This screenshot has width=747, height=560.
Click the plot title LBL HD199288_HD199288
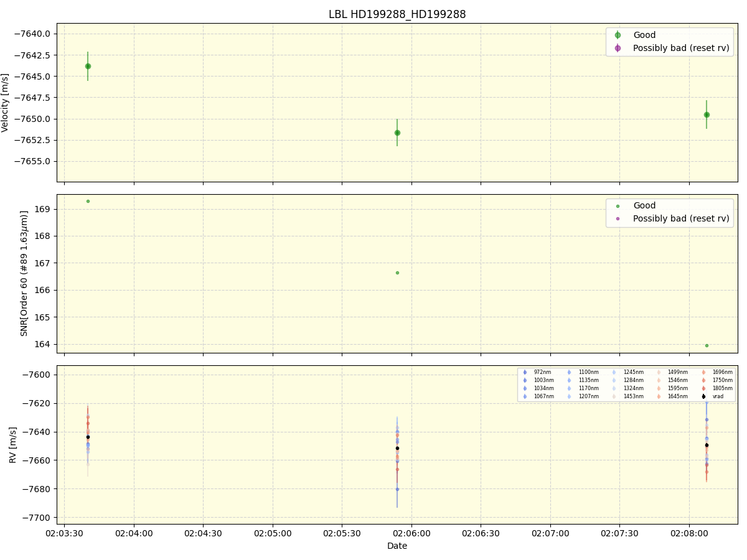[x=397, y=14]
